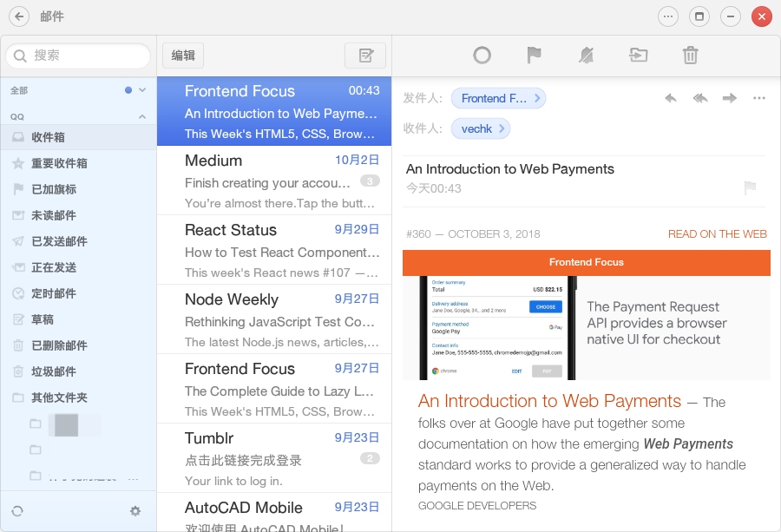The width and height of the screenshot is (781, 532).
Task: Open 垃圾邮件 spam folder
Action: tap(78, 371)
